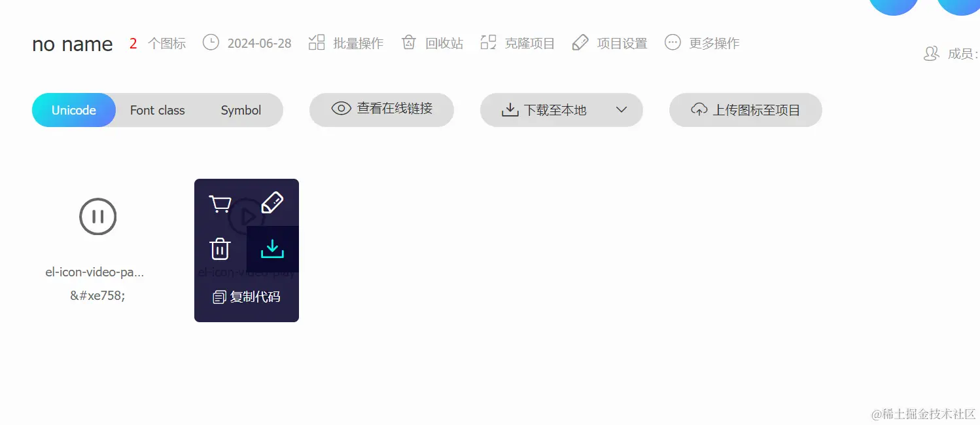Download the hovered video-play icon
Viewport: 980px width, 425px height.
click(272, 249)
